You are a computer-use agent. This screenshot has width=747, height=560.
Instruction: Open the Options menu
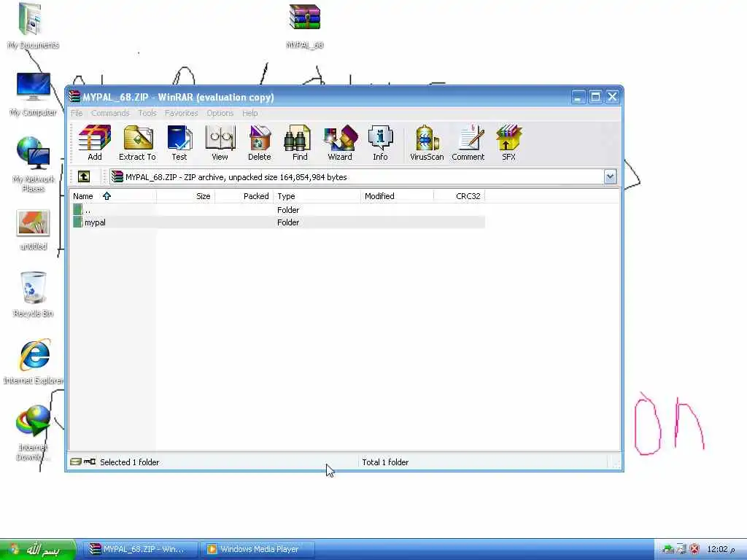[220, 113]
